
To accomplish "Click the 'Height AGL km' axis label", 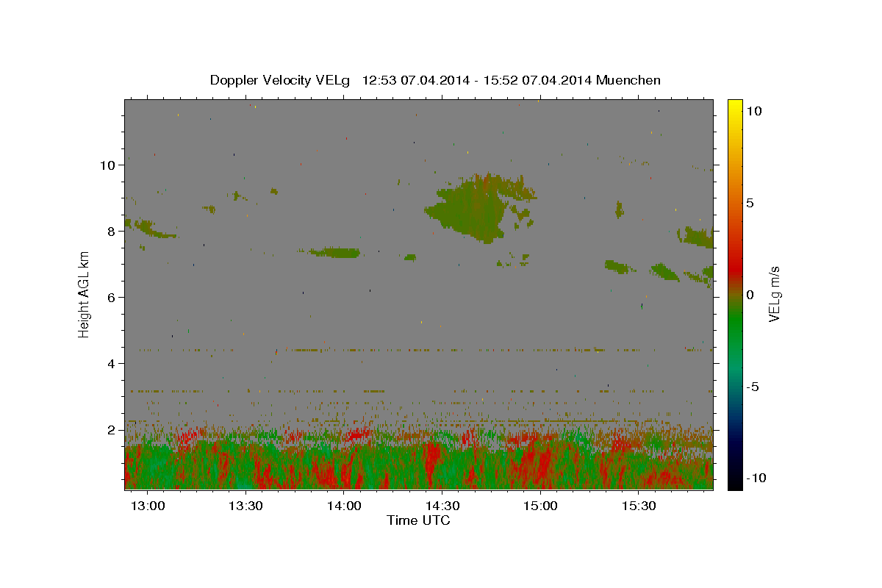I will click(84, 295).
